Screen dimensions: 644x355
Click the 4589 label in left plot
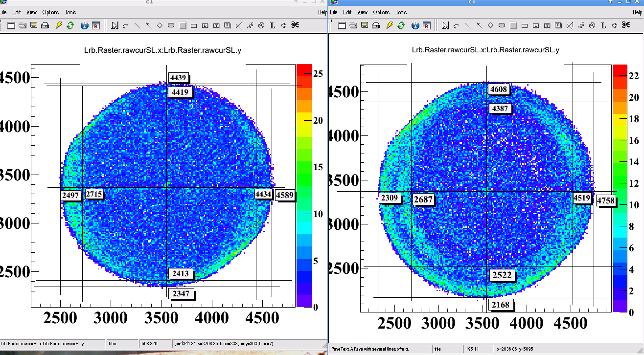click(x=285, y=195)
